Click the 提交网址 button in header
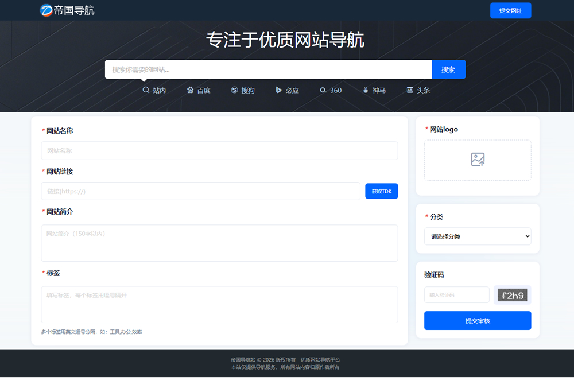This screenshot has height=392, width=574. click(x=511, y=10)
